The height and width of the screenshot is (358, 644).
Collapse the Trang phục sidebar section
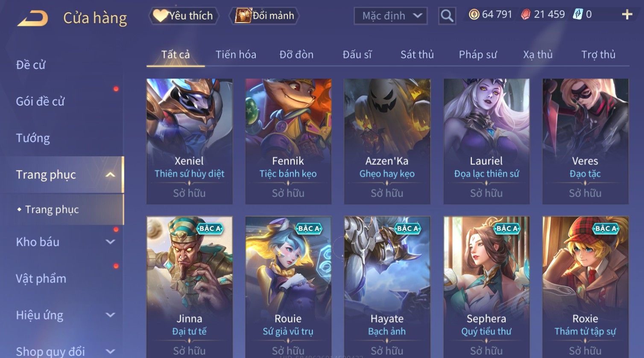tap(110, 175)
